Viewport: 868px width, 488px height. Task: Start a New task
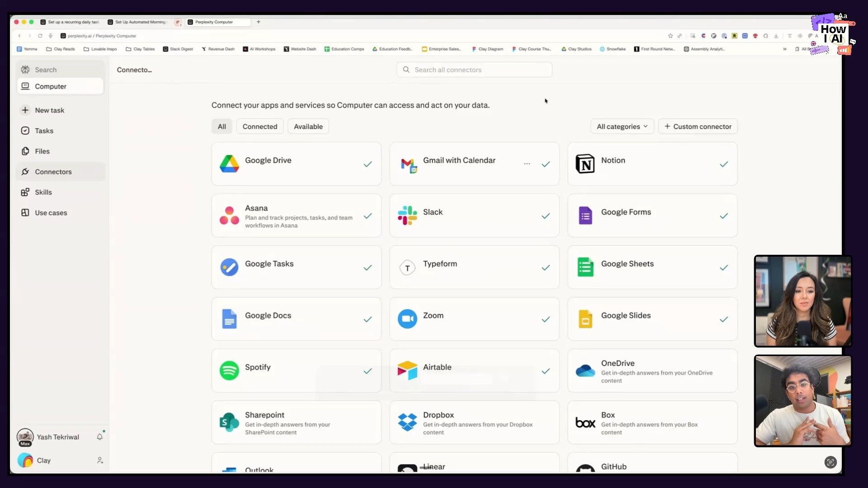[x=61, y=110]
